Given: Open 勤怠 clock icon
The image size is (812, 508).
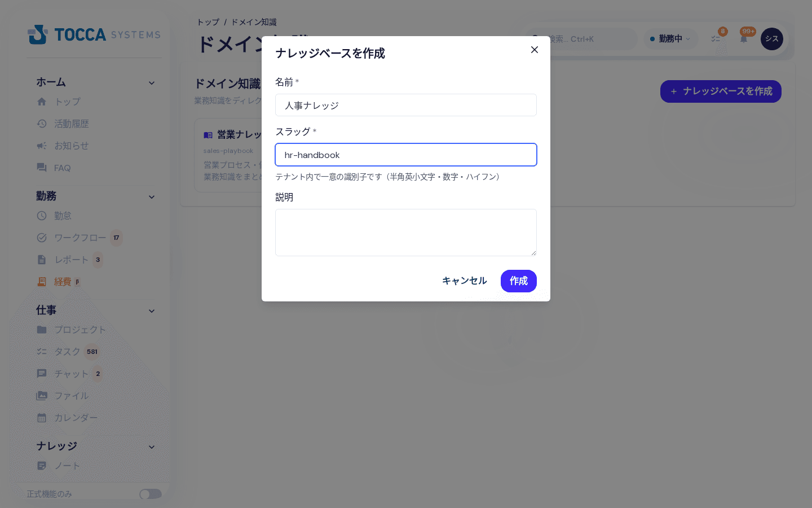Looking at the screenshot, I should tap(42, 216).
